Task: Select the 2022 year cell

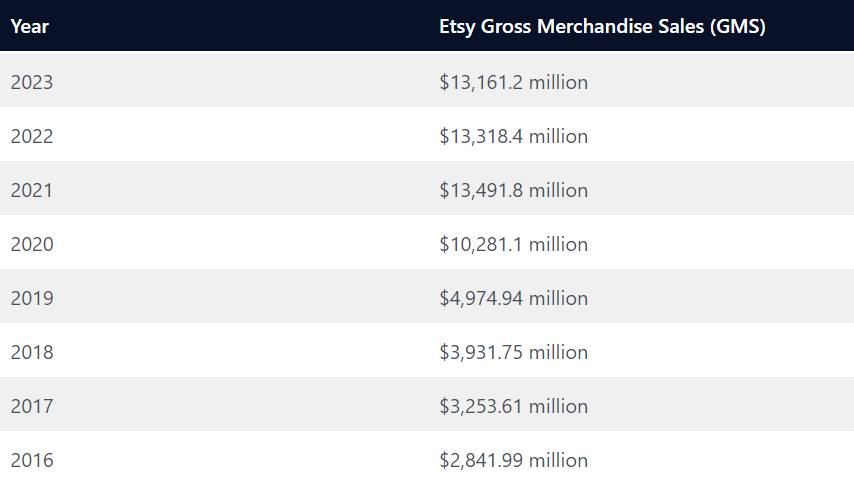Action: point(32,136)
